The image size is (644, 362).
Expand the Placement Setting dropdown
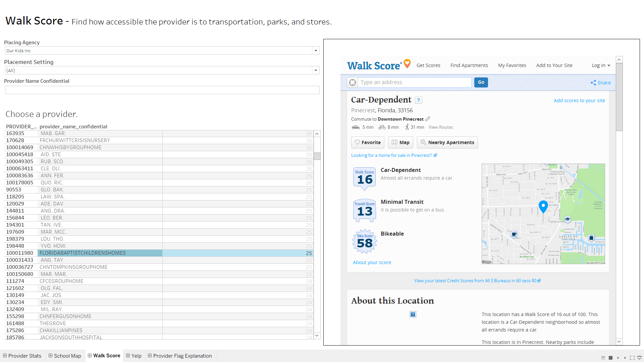click(316, 70)
